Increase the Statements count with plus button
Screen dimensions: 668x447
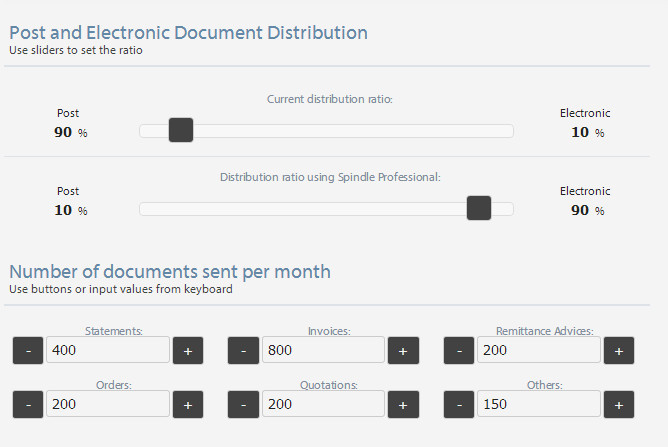click(x=188, y=350)
